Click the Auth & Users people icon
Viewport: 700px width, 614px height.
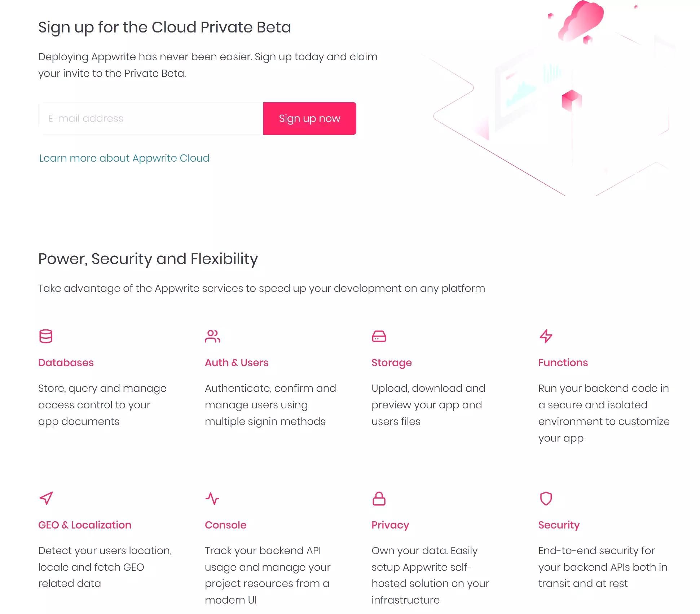213,337
